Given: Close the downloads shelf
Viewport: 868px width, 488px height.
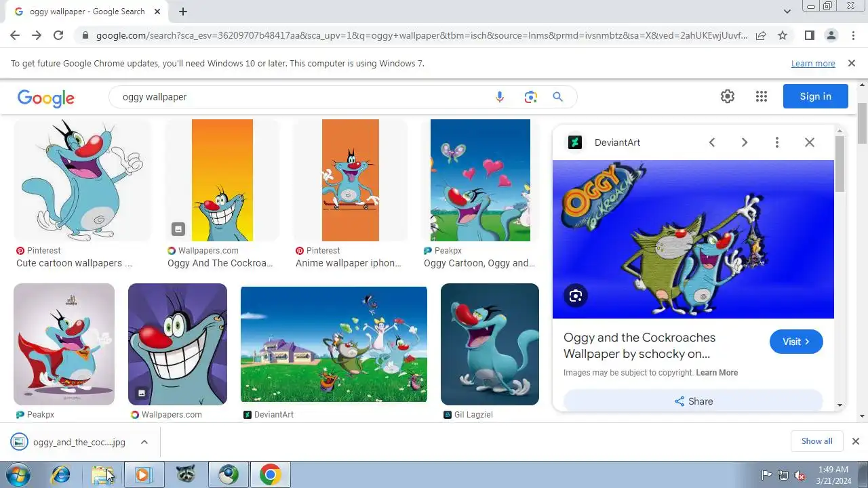Looking at the screenshot, I should [856, 441].
